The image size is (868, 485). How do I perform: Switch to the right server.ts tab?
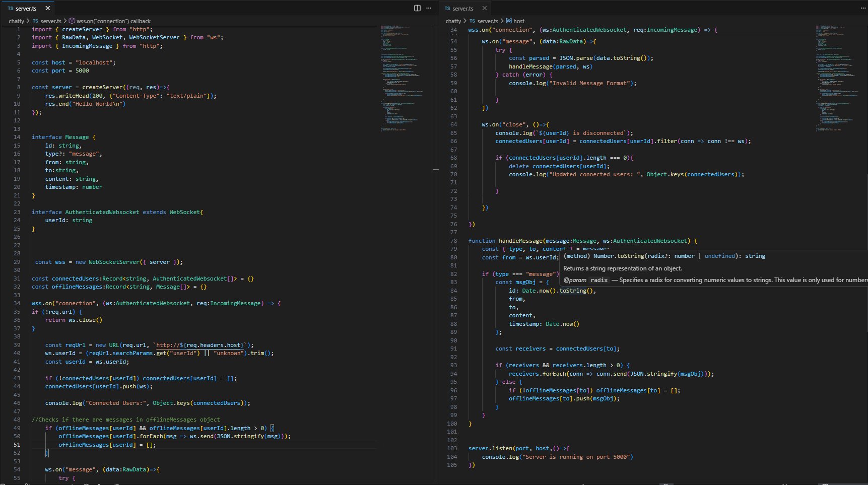point(462,9)
